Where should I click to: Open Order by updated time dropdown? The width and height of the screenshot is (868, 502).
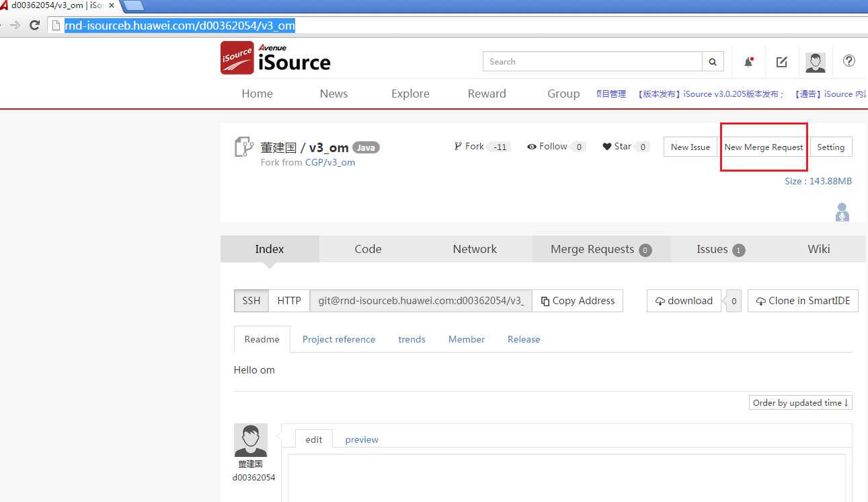(801, 402)
